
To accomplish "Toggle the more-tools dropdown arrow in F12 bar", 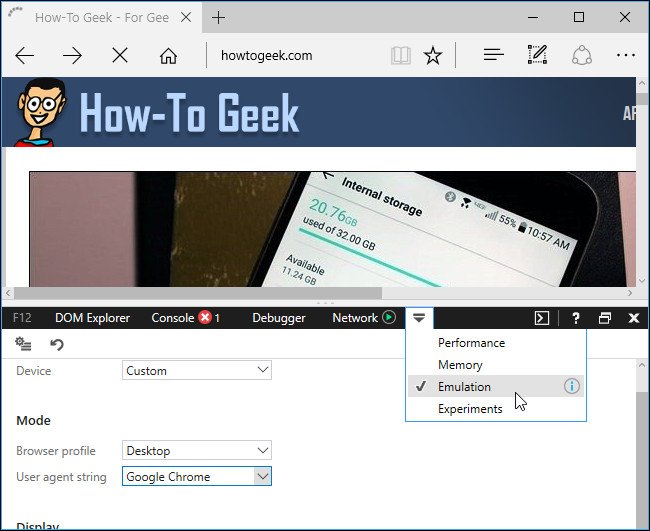I will pos(419,318).
